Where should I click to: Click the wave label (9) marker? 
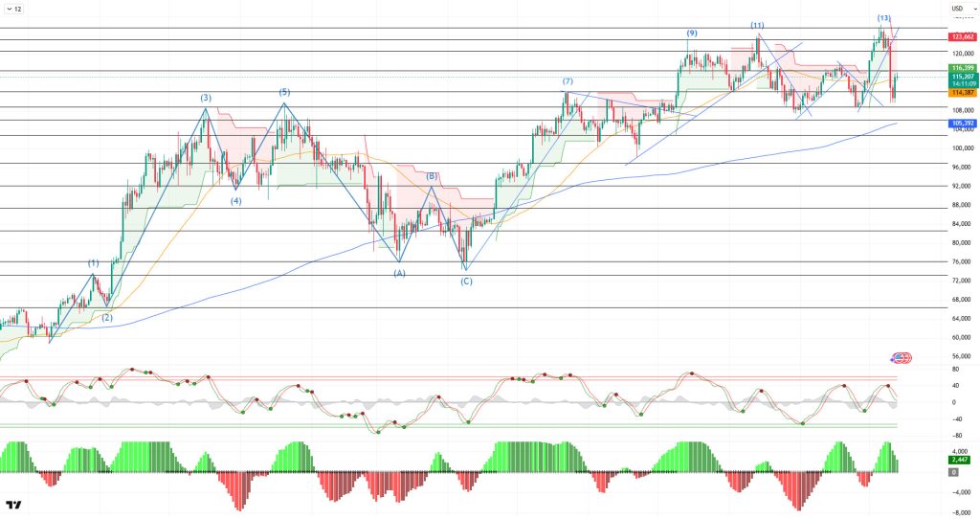pos(691,34)
